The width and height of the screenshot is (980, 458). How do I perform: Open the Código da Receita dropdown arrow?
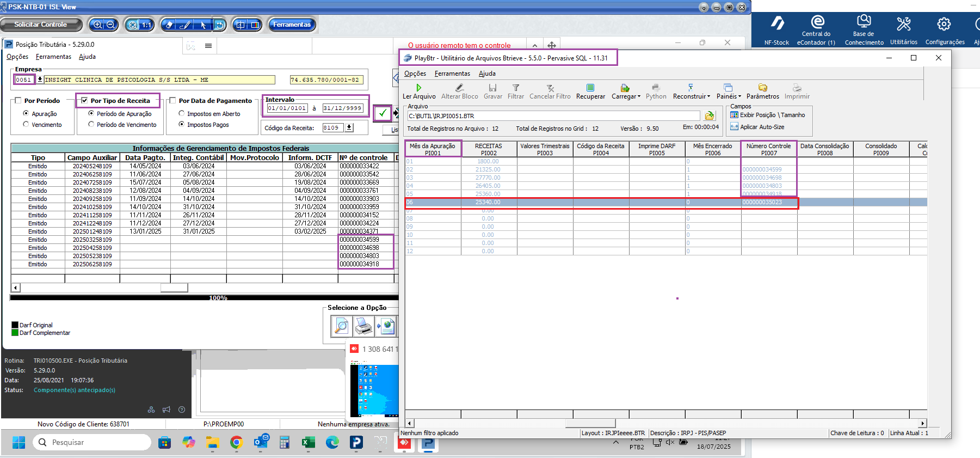pos(349,128)
